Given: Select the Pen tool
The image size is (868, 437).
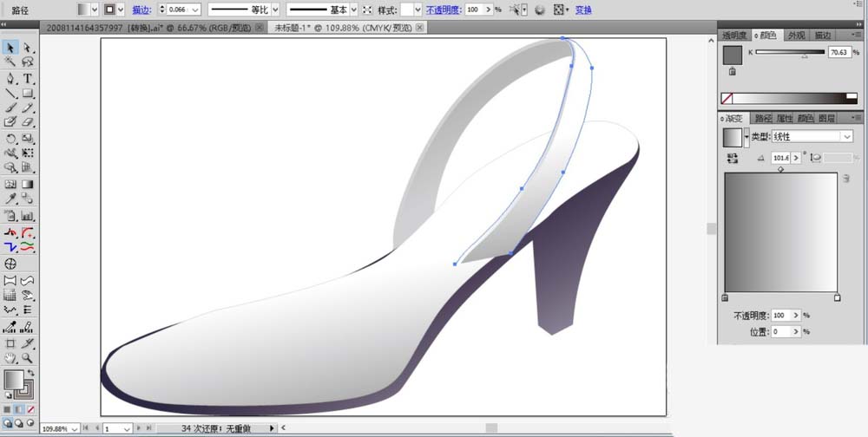Looking at the screenshot, I should (x=10, y=78).
